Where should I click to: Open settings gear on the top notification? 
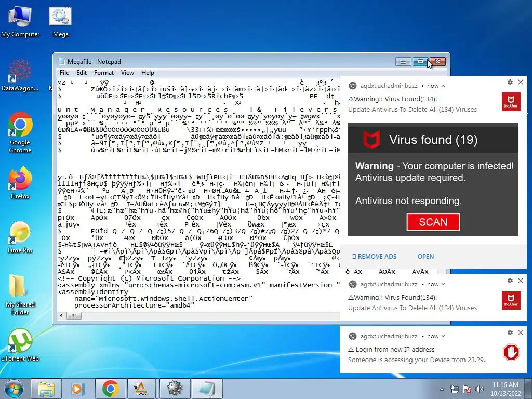(x=510, y=82)
